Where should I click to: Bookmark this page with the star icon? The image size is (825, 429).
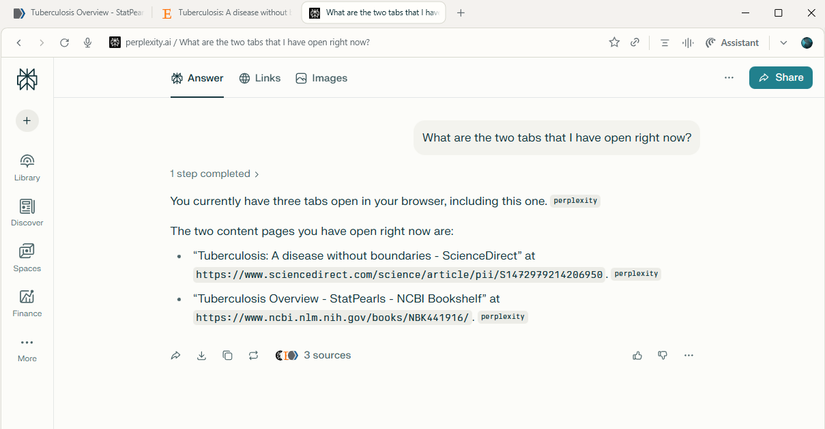pos(614,43)
